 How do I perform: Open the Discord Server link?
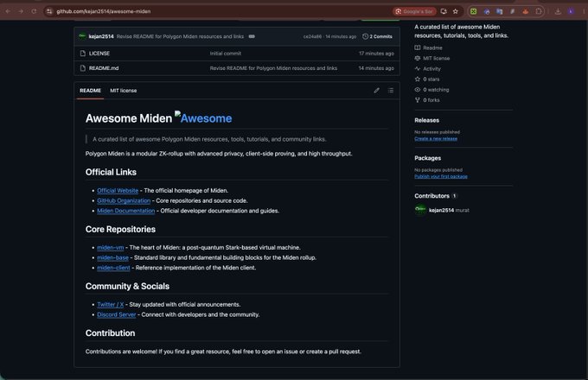(x=117, y=314)
